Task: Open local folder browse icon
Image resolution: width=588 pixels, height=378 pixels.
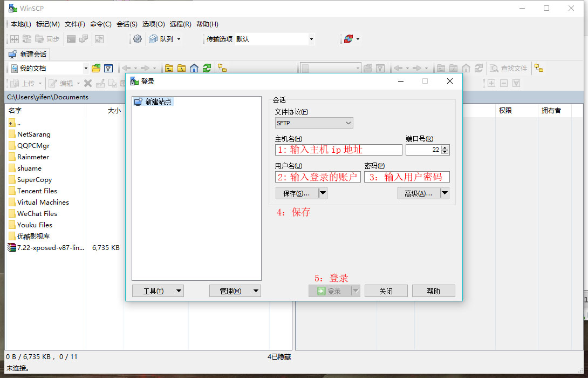Action: [x=96, y=68]
